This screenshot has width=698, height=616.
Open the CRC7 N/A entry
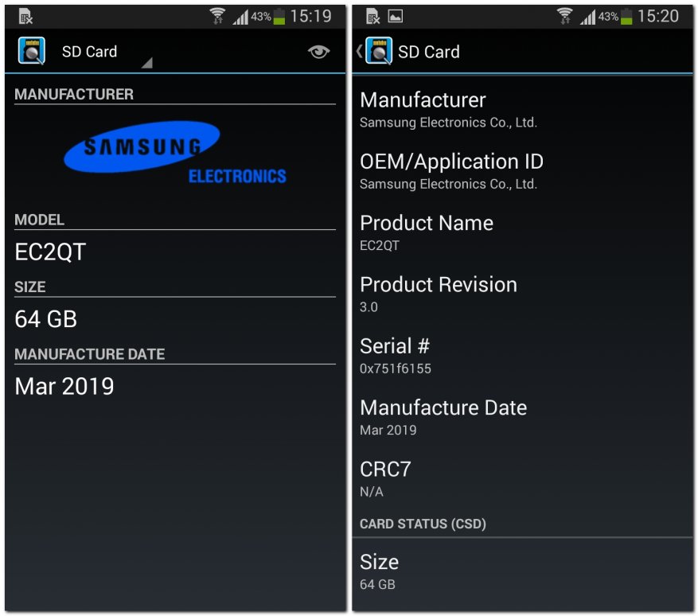(x=523, y=479)
